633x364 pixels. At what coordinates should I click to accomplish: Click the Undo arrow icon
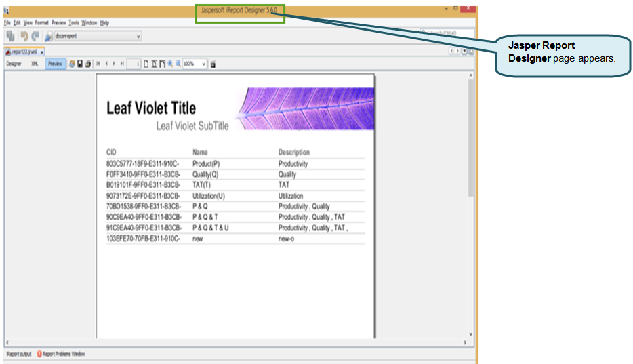pyautogui.click(x=24, y=36)
